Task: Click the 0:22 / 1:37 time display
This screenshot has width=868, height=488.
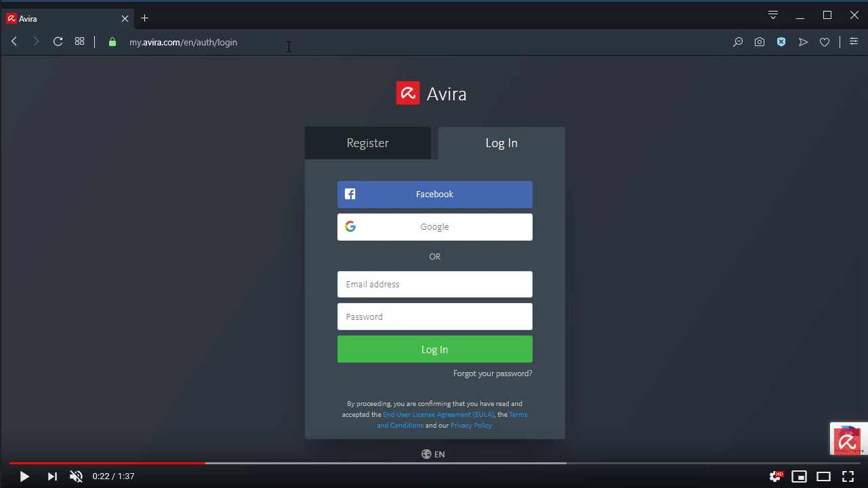Action: coord(114,476)
